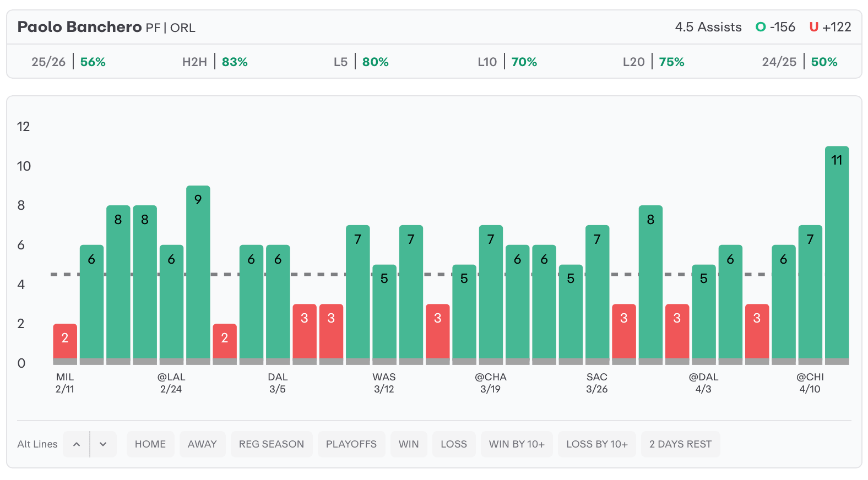Click the L5 80% stat
868x480 pixels.
point(361,62)
